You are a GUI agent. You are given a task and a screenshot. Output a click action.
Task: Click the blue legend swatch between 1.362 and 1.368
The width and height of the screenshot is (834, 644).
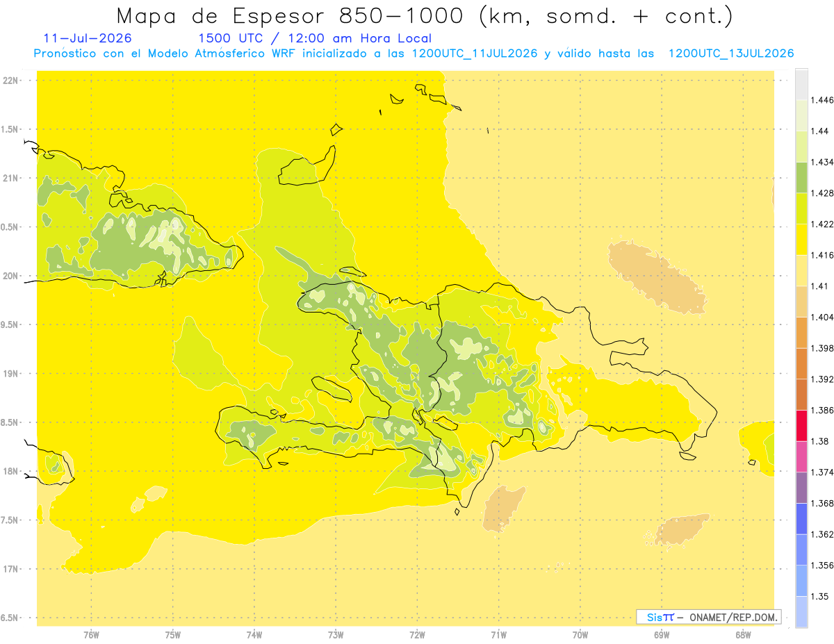tap(801, 518)
